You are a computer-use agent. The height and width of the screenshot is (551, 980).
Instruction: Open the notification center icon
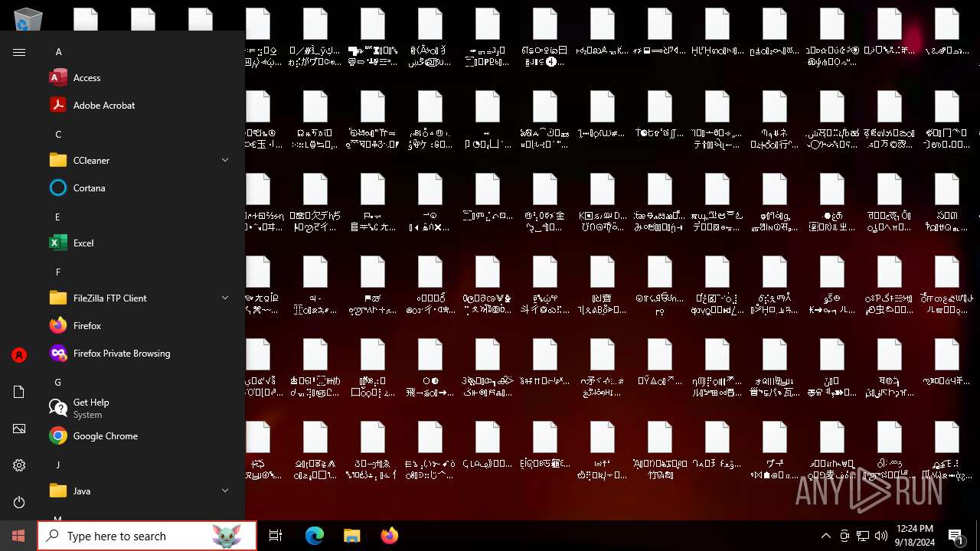click(x=956, y=536)
